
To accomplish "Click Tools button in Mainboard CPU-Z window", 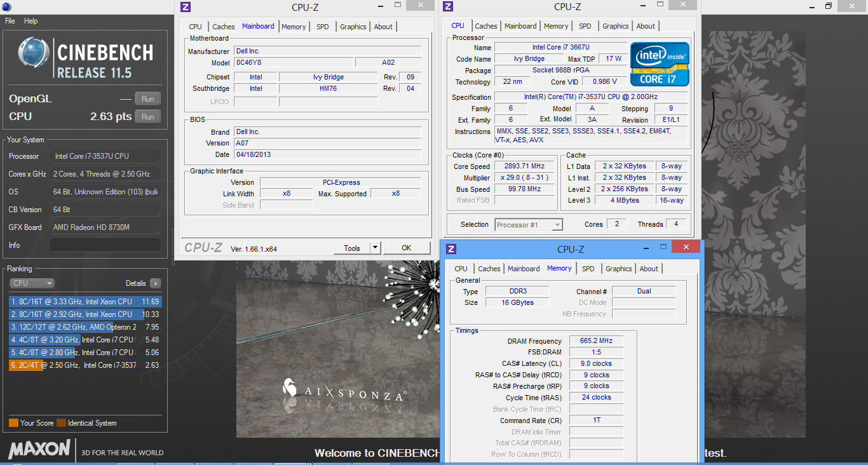I will 352,248.
